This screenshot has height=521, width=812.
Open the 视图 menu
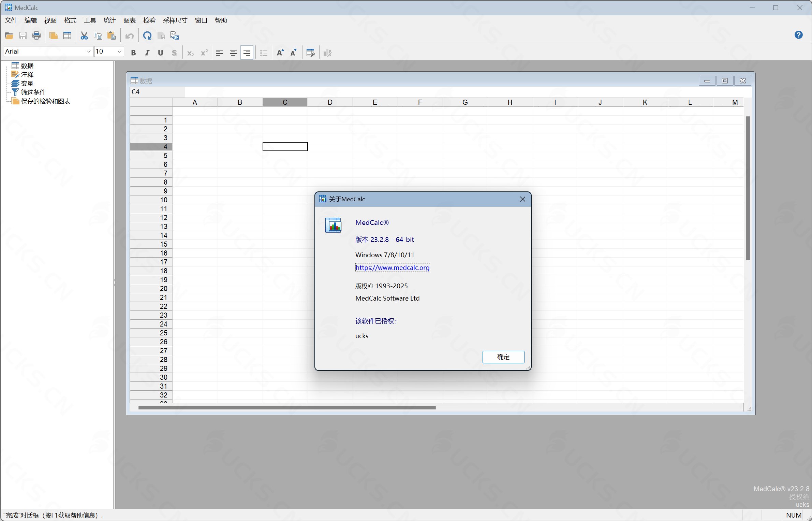50,20
